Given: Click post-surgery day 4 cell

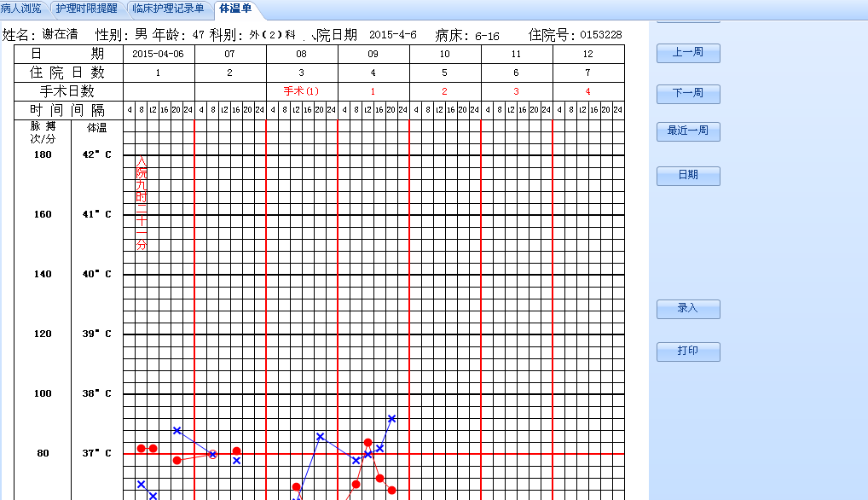Looking at the screenshot, I should click(x=587, y=91).
